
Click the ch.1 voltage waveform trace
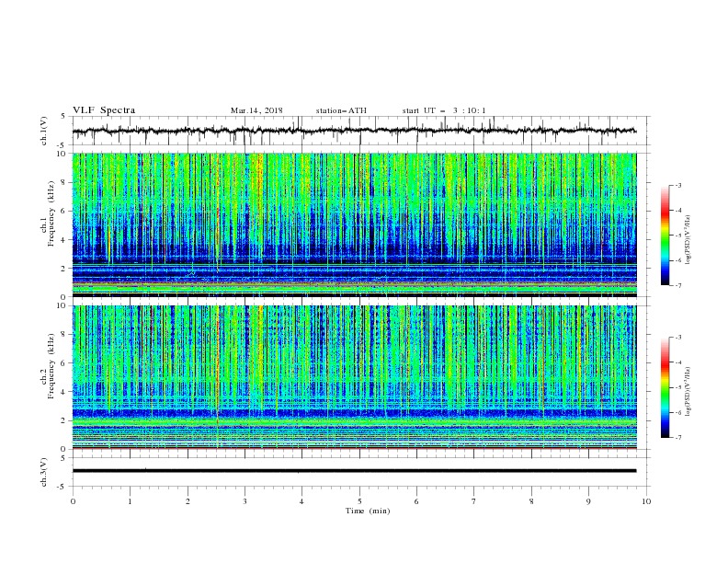click(354, 131)
